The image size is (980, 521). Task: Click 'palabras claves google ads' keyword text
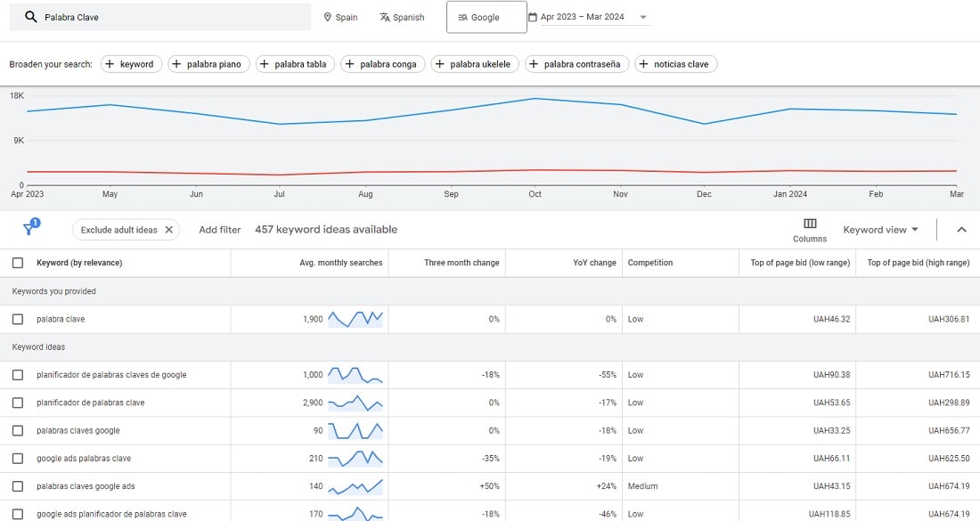pos(86,486)
